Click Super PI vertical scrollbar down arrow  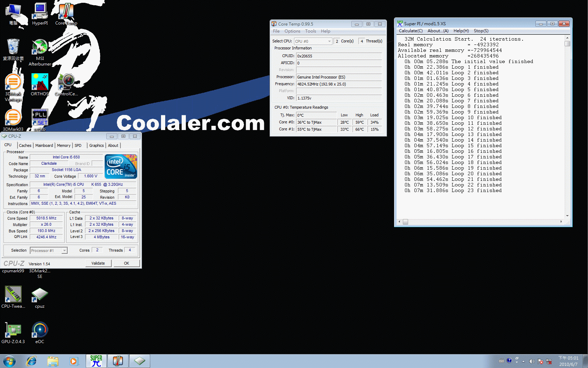click(567, 216)
